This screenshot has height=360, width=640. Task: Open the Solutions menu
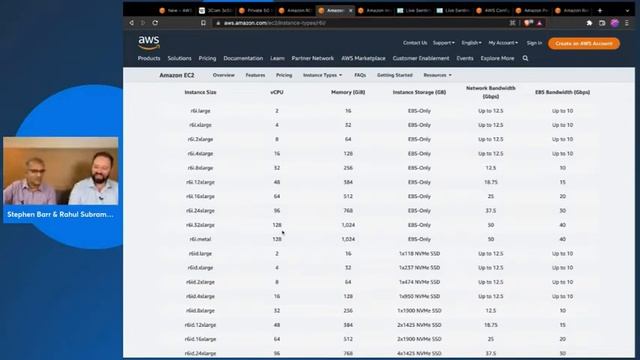pyautogui.click(x=179, y=58)
